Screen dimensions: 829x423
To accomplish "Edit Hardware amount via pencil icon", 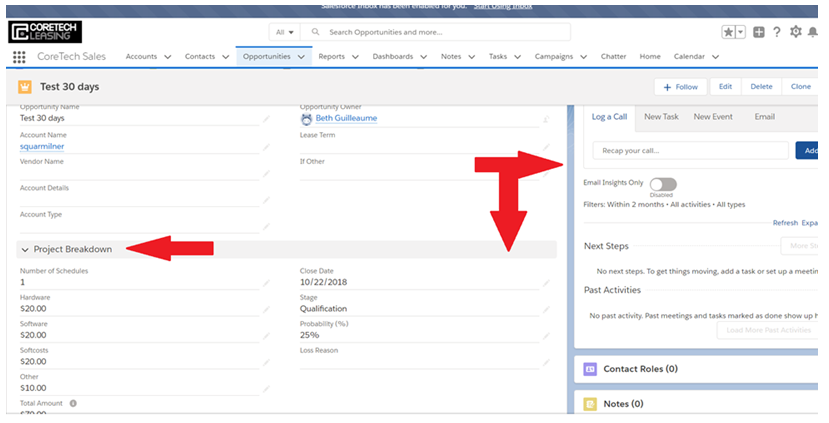I will tap(266, 310).
